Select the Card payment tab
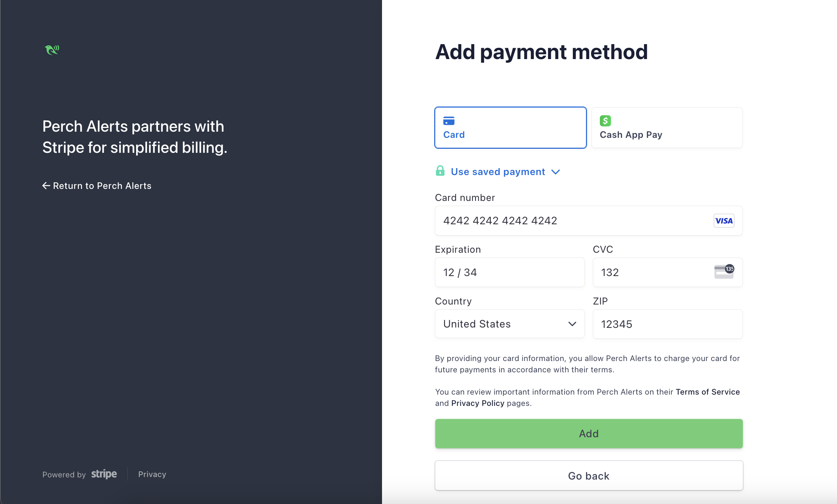The height and width of the screenshot is (504, 837). click(510, 128)
